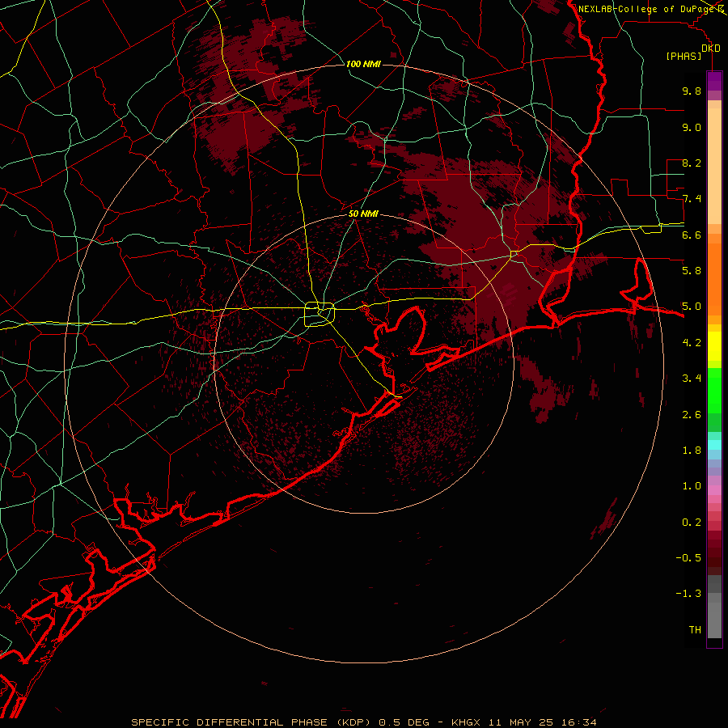This screenshot has height=728, width=728.
Task: Select the -0.5 scale value
Action: click(688, 558)
